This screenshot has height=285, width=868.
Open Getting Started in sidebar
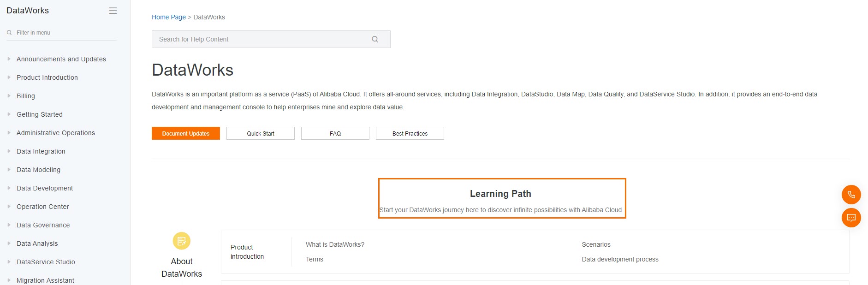(x=40, y=114)
